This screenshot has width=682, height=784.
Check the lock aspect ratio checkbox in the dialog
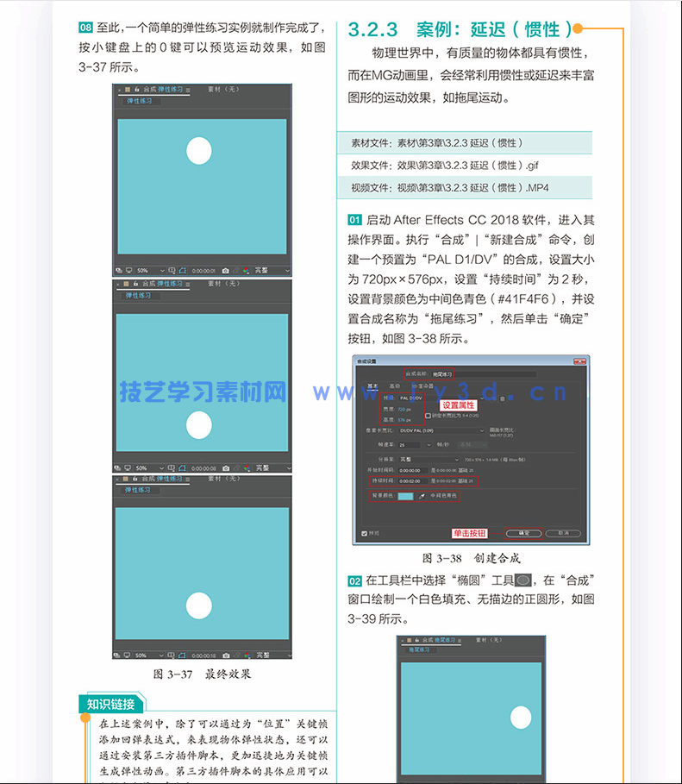428,416
